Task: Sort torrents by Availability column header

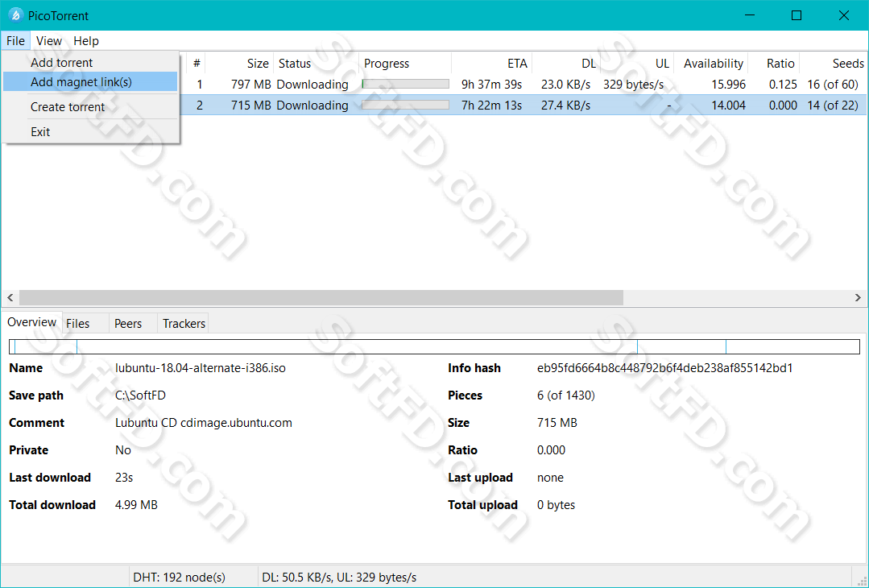Action: tap(711, 64)
